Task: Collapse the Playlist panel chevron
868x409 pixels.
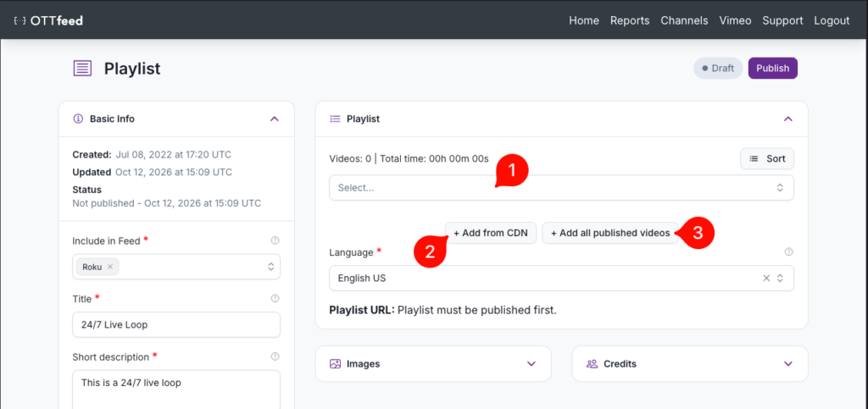Action: 788,119
